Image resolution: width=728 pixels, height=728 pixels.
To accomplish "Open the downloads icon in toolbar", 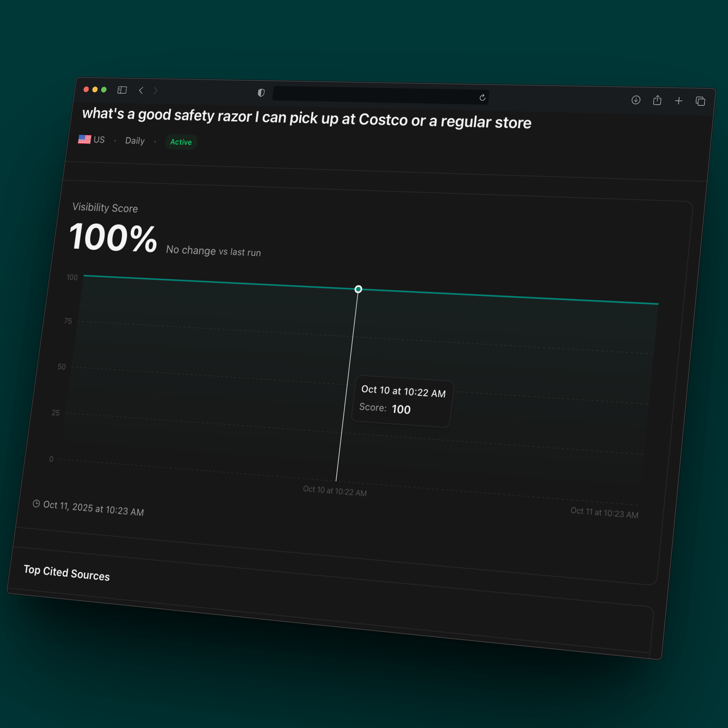I will click(x=636, y=100).
